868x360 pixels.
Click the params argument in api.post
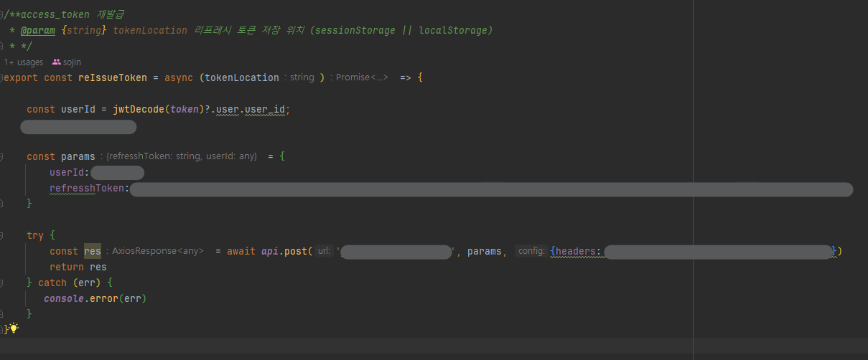(485, 251)
